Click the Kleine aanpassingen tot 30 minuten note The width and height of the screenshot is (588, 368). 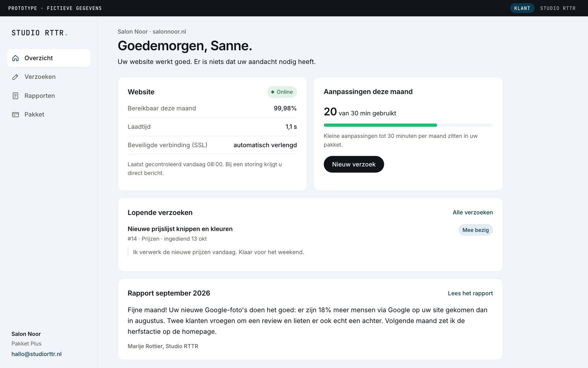(x=401, y=140)
